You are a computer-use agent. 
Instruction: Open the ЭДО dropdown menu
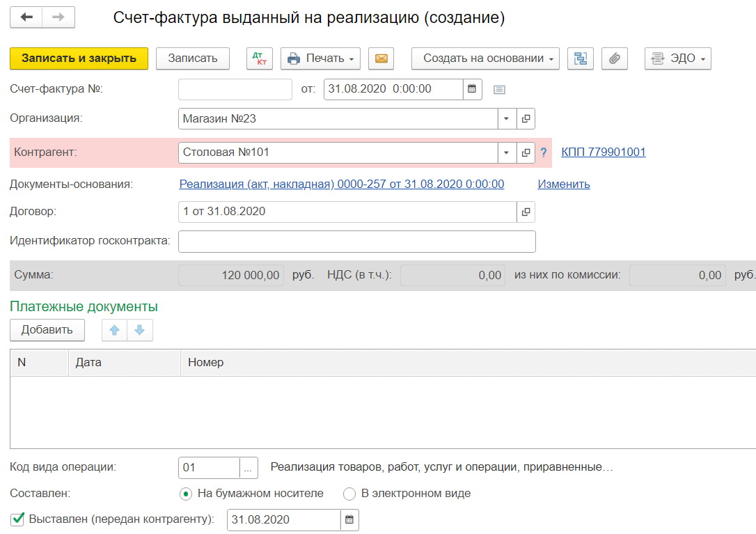coord(677,58)
